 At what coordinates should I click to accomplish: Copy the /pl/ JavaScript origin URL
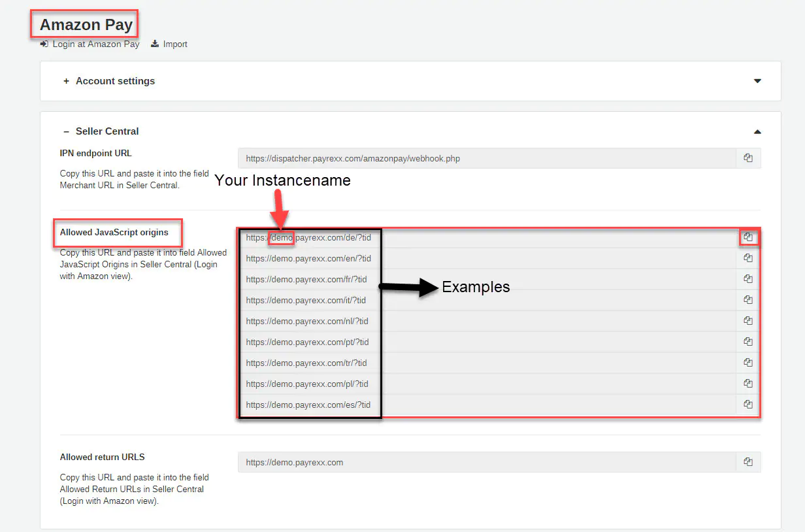coord(748,384)
